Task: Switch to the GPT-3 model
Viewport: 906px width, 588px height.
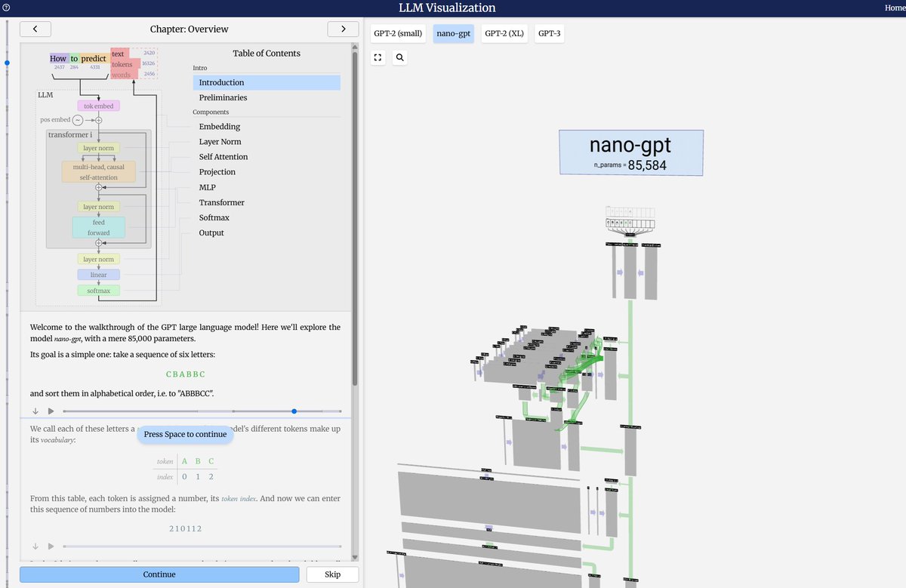Action: pos(549,33)
